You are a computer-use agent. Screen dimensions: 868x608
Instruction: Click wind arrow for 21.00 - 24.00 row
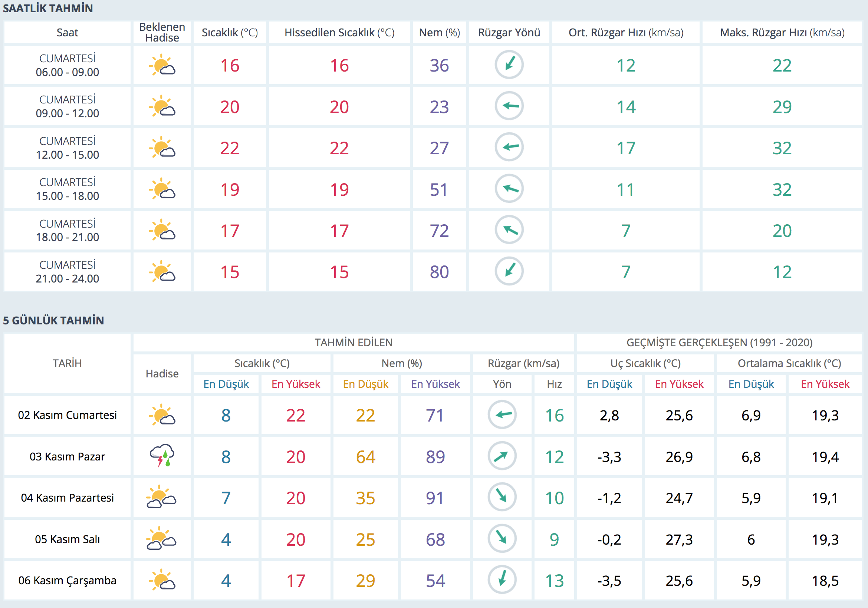(509, 271)
